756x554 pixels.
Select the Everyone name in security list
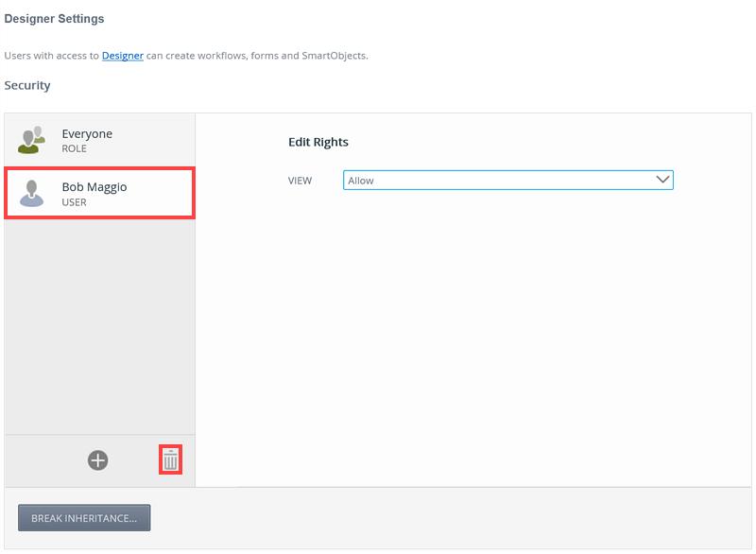coord(87,134)
